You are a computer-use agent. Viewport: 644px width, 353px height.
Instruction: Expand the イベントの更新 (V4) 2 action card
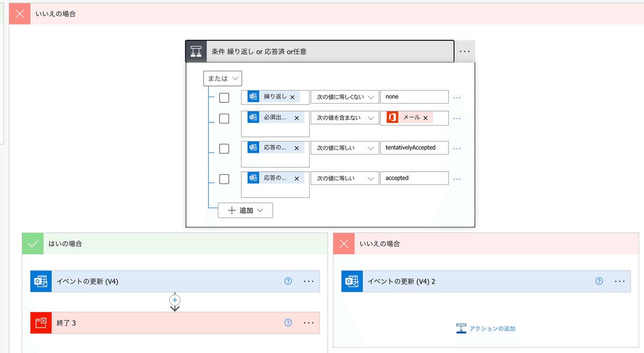[x=486, y=281]
